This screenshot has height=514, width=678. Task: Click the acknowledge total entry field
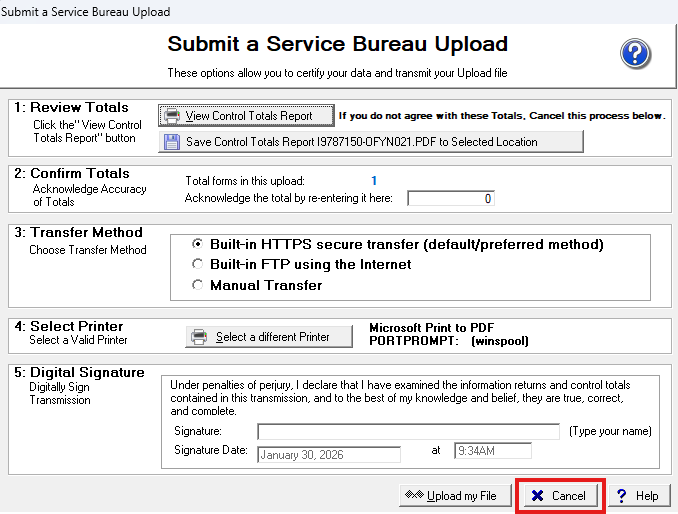[450, 199]
